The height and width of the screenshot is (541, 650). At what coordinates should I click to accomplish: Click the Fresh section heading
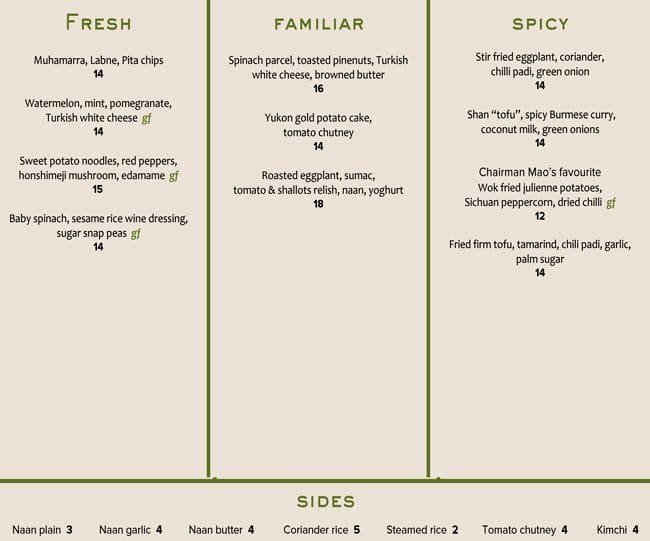pos(99,22)
